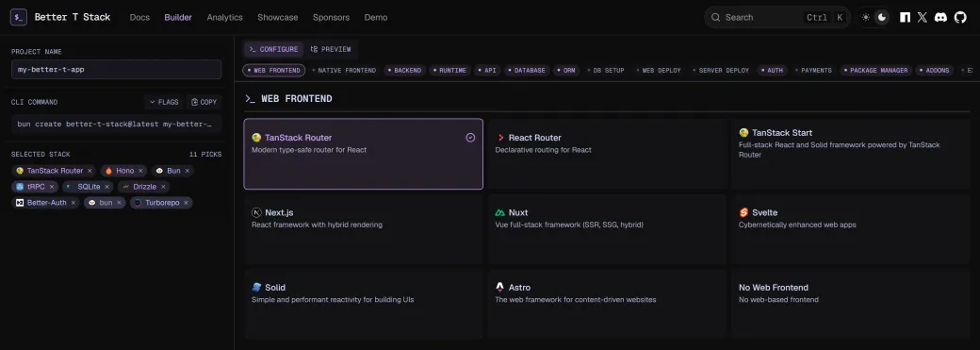
Task: Click the bun create CLI command text
Action: point(116,124)
